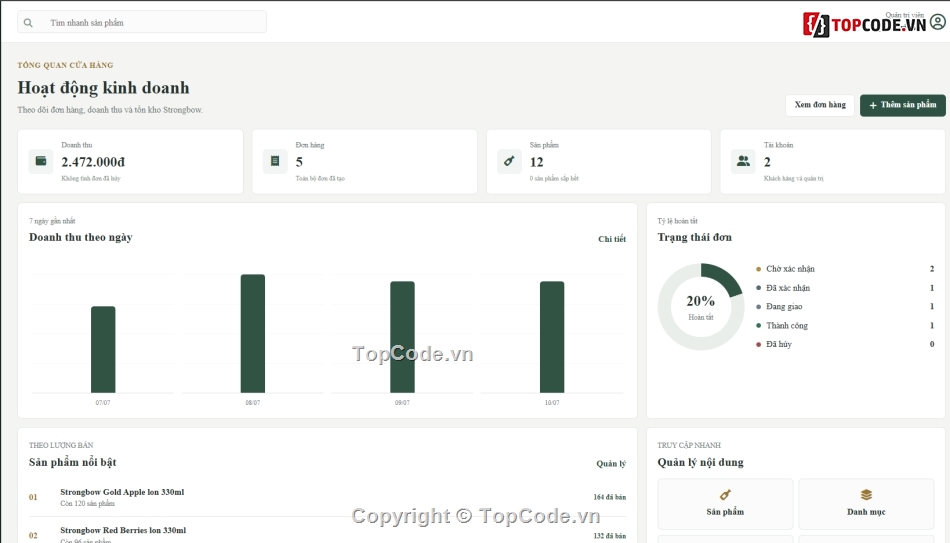Click the 'Hoạt động kinh doanh' heading
The height and width of the screenshot is (543, 950).
(x=104, y=88)
